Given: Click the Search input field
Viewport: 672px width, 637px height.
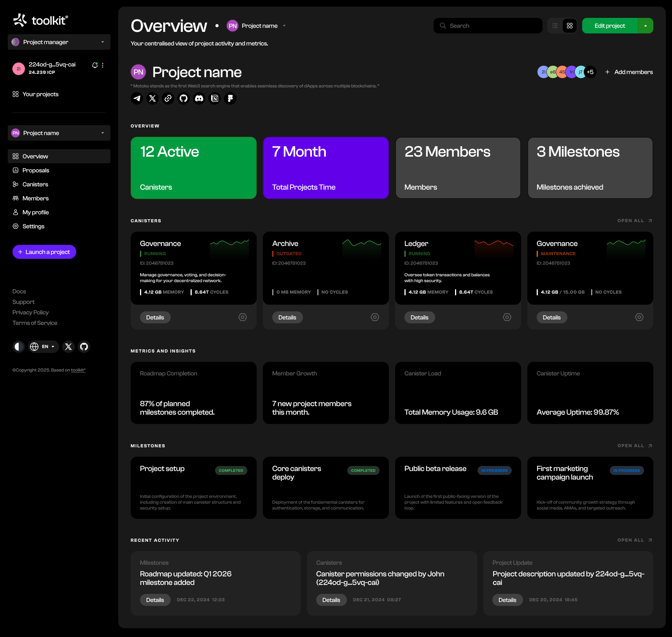Looking at the screenshot, I should pos(488,26).
